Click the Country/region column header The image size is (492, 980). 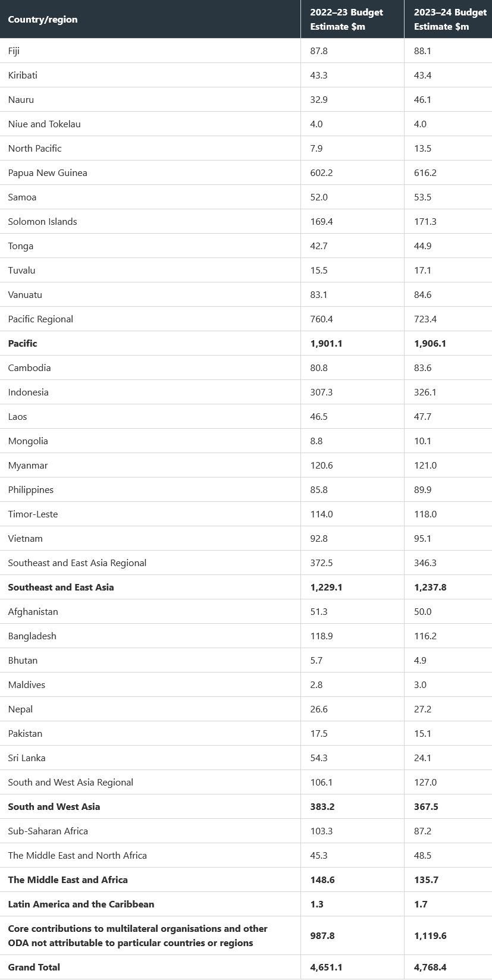click(43, 20)
